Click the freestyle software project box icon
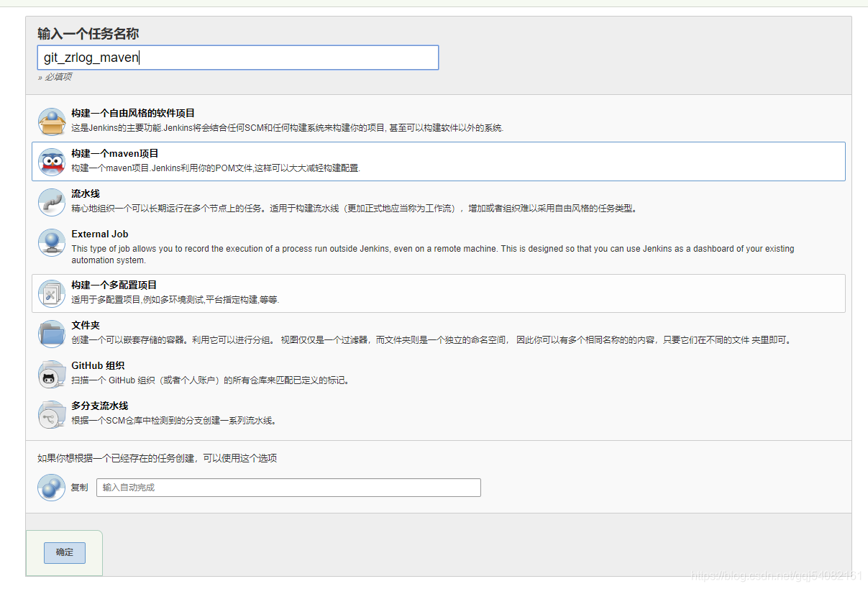Image resolution: width=868 pixels, height=589 pixels. (x=52, y=122)
